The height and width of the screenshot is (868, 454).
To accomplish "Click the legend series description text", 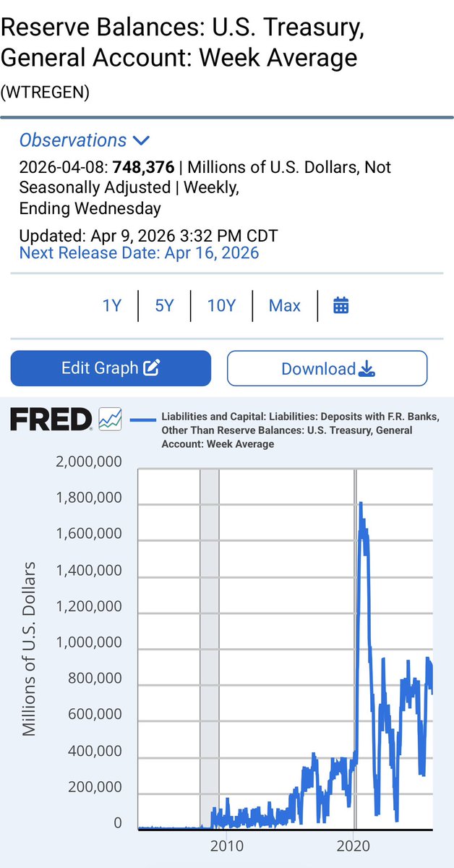I will 296,430.
